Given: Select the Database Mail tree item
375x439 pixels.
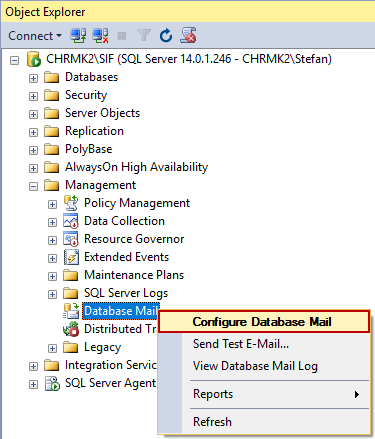Looking at the screenshot, I should pos(121,311).
